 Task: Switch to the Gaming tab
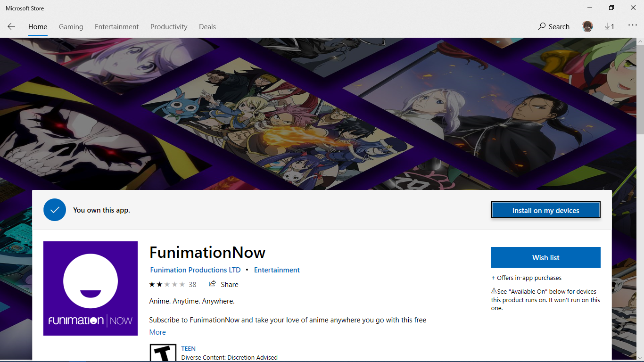tap(71, 27)
